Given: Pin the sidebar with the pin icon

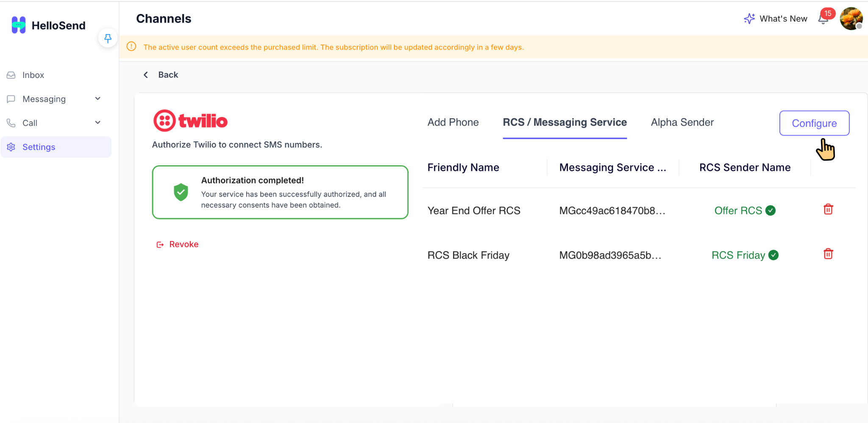Looking at the screenshot, I should pyautogui.click(x=108, y=38).
